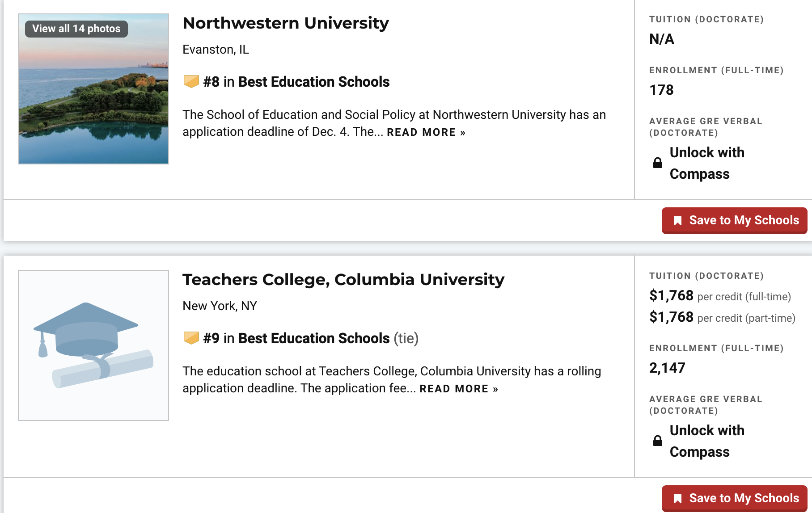Click the lock icon under Teachers College GRE Verbal
Viewport: 812px width, 513px height.
coord(658,441)
